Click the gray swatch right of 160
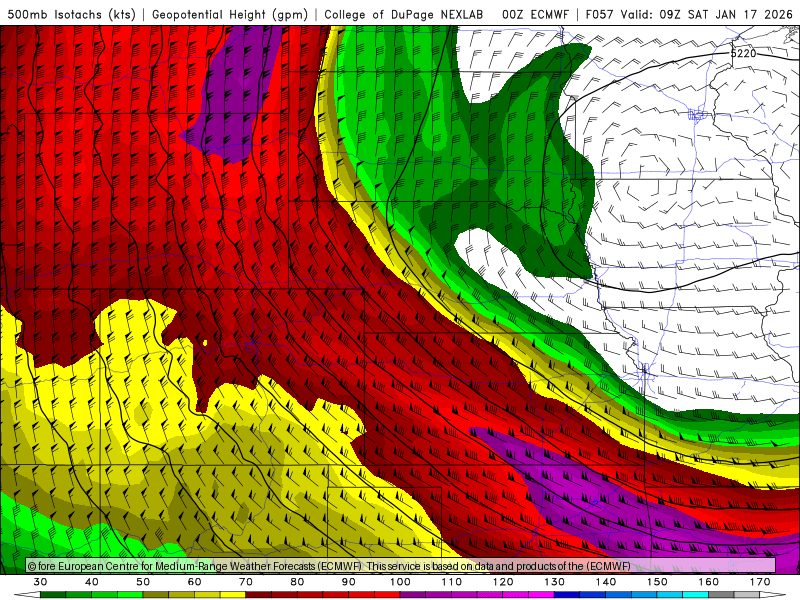This screenshot has height=600, width=800. tap(721, 595)
